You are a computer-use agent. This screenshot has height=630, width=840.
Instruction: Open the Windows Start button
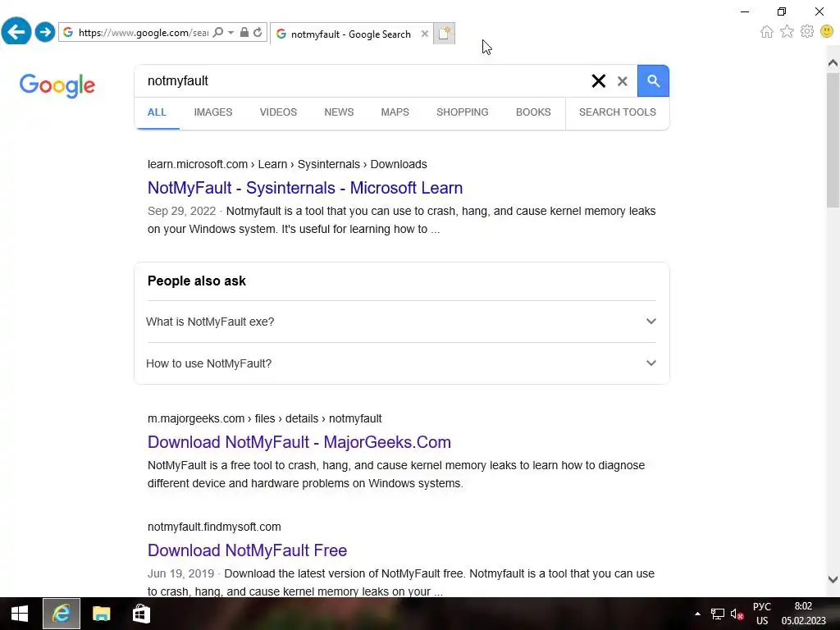20,614
